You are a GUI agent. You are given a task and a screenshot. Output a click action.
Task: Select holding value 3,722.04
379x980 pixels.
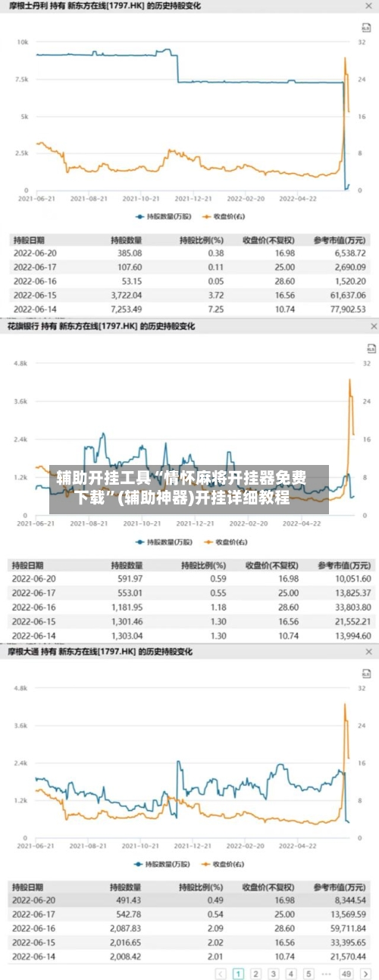pos(127,295)
